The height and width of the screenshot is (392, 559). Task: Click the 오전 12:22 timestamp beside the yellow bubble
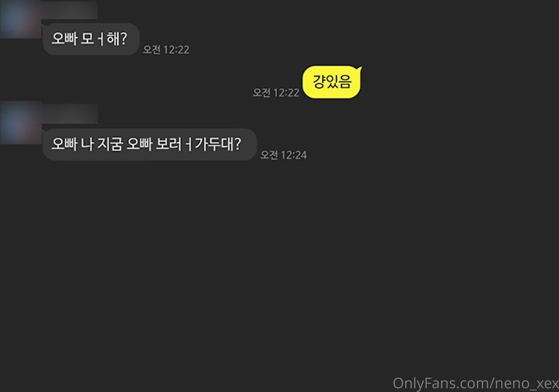pyautogui.click(x=276, y=93)
